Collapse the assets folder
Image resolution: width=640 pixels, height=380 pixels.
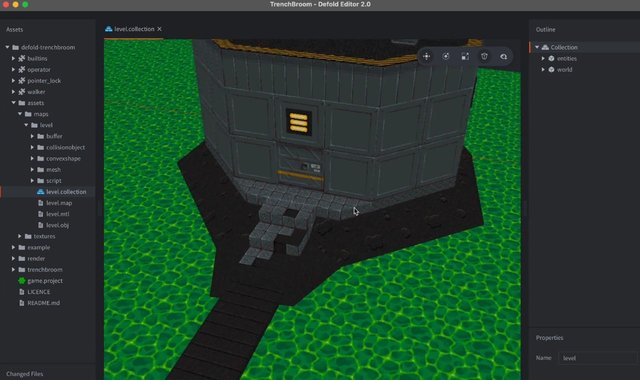click(x=13, y=103)
